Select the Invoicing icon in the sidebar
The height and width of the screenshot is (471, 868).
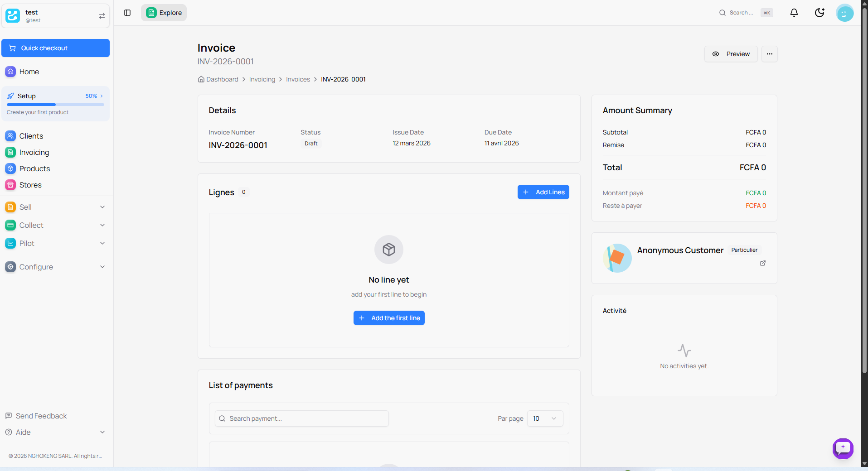pyautogui.click(x=10, y=152)
